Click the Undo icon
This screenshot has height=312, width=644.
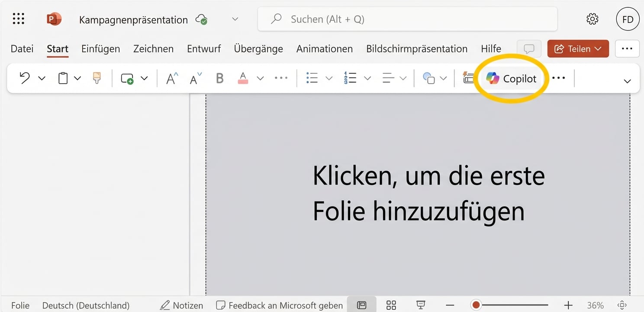pyautogui.click(x=25, y=78)
